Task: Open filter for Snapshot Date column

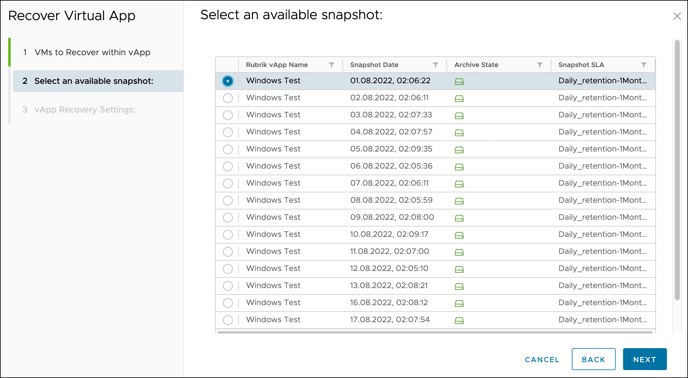Action: (435, 65)
